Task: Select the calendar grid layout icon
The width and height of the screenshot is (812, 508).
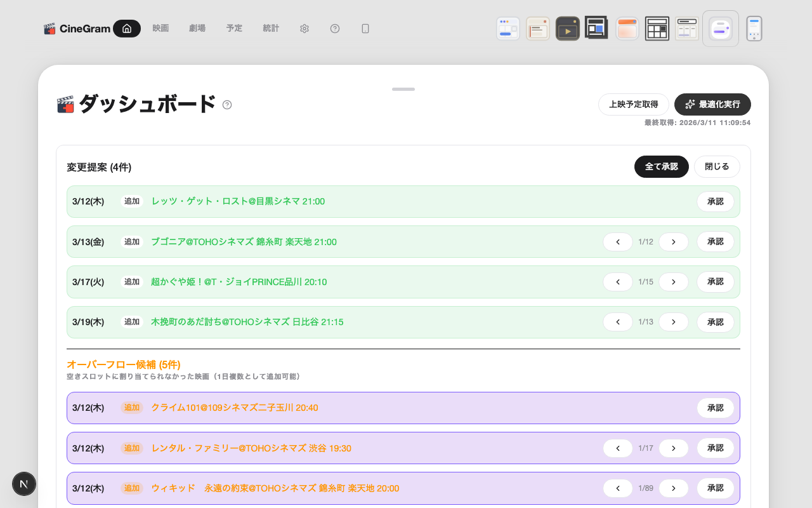Action: pos(657,28)
